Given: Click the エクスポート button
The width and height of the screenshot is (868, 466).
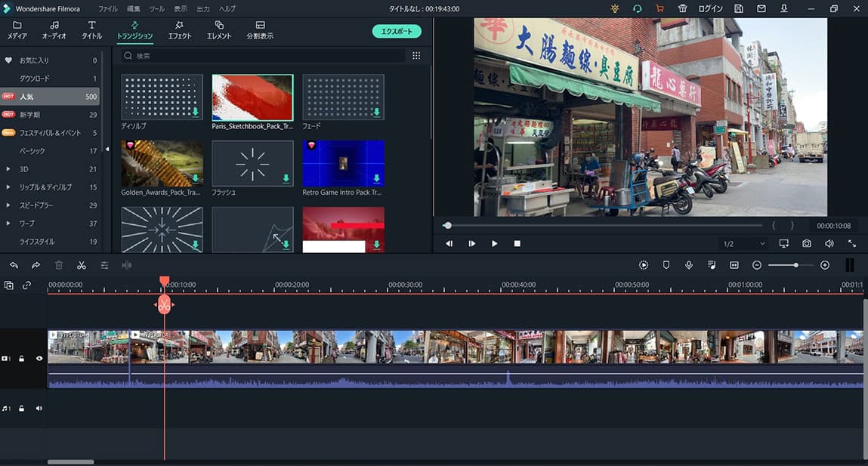Looking at the screenshot, I should coord(397,31).
